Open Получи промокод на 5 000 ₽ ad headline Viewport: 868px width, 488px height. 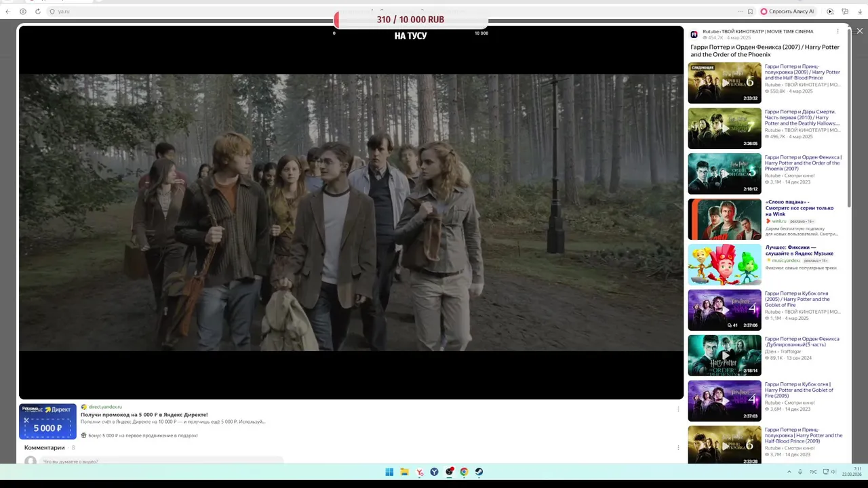click(x=144, y=414)
